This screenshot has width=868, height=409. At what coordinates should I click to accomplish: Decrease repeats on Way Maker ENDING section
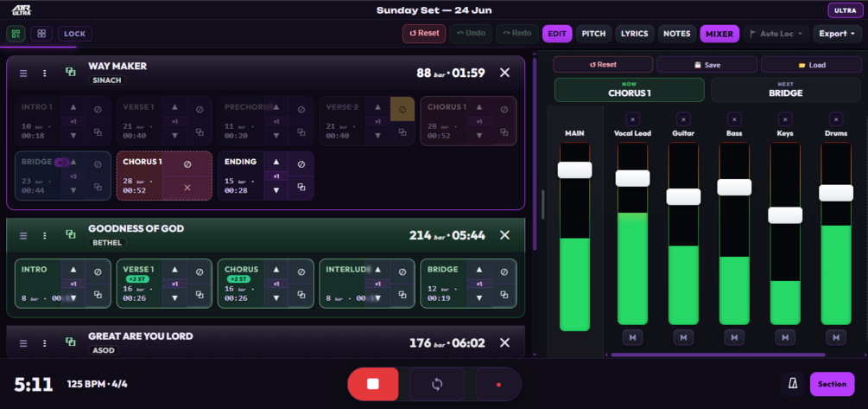coord(276,190)
